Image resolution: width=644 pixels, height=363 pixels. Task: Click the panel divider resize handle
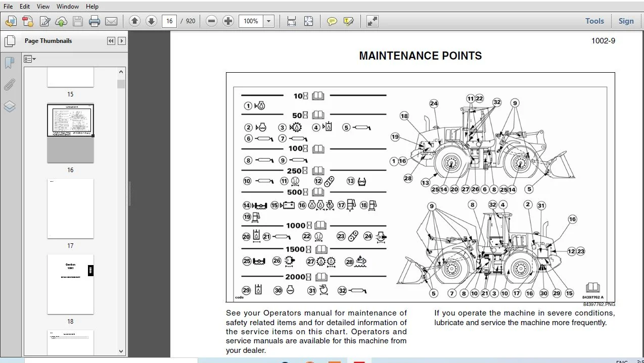pos(129,194)
